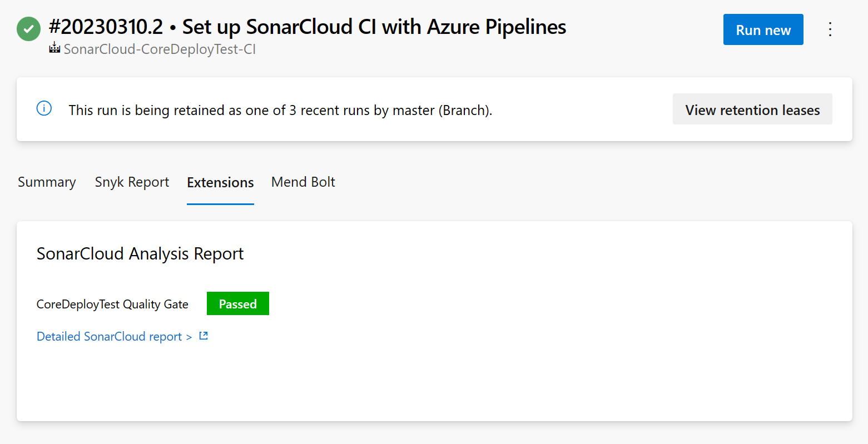
Task: Click the retention message about recent runs
Action: (280, 110)
